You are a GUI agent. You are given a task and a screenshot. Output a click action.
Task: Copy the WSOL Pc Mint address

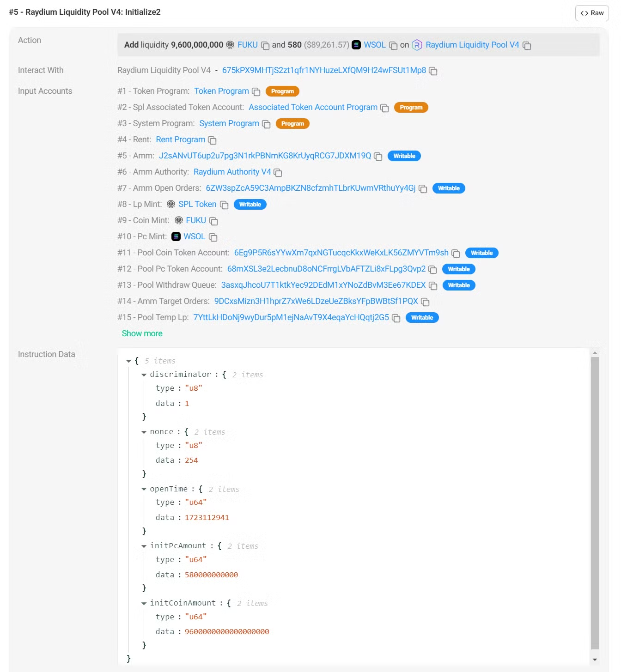pyautogui.click(x=213, y=237)
